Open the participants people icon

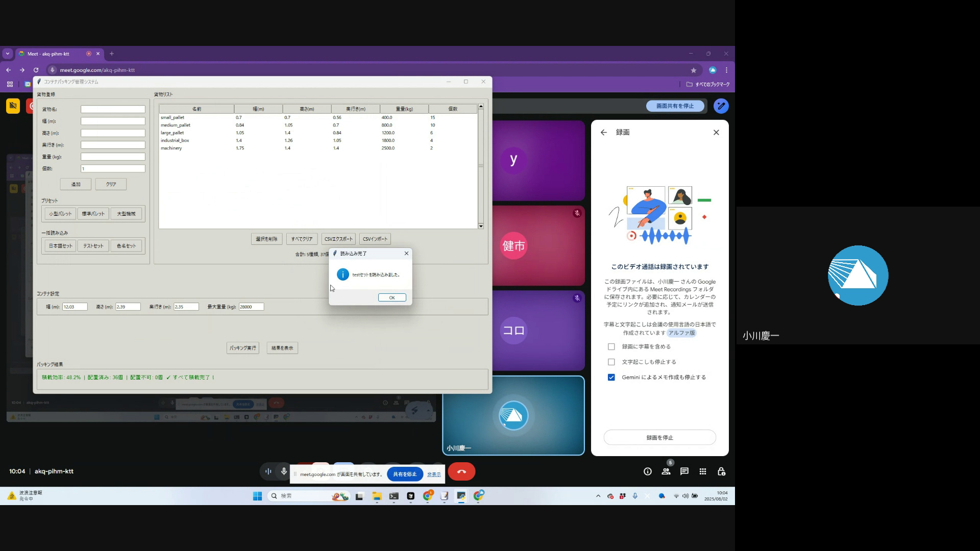pos(666,471)
